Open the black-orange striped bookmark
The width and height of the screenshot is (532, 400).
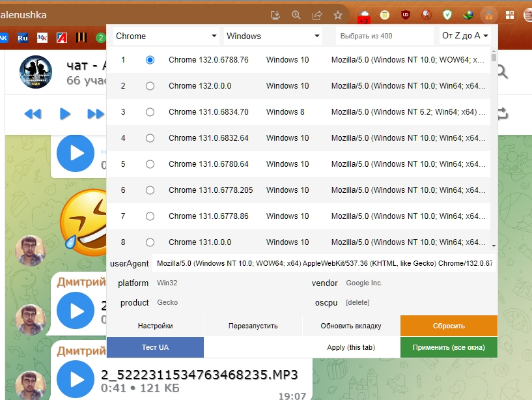tap(81, 38)
